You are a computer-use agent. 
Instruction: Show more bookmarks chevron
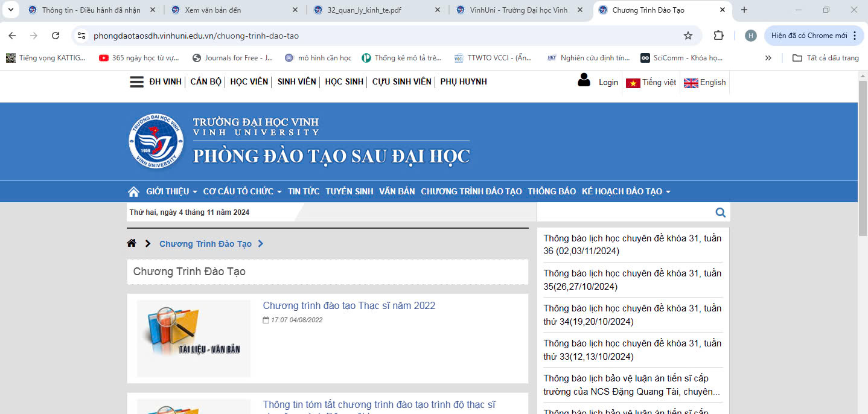pos(768,58)
